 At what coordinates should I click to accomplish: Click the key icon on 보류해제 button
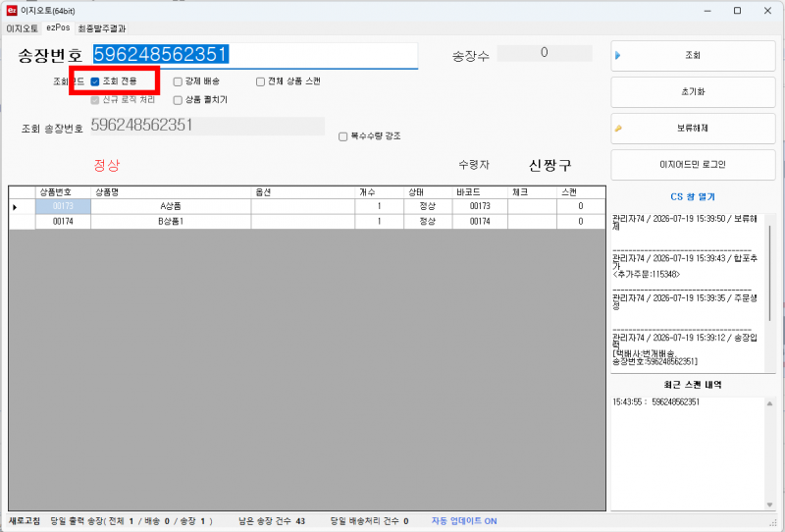(618, 129)
